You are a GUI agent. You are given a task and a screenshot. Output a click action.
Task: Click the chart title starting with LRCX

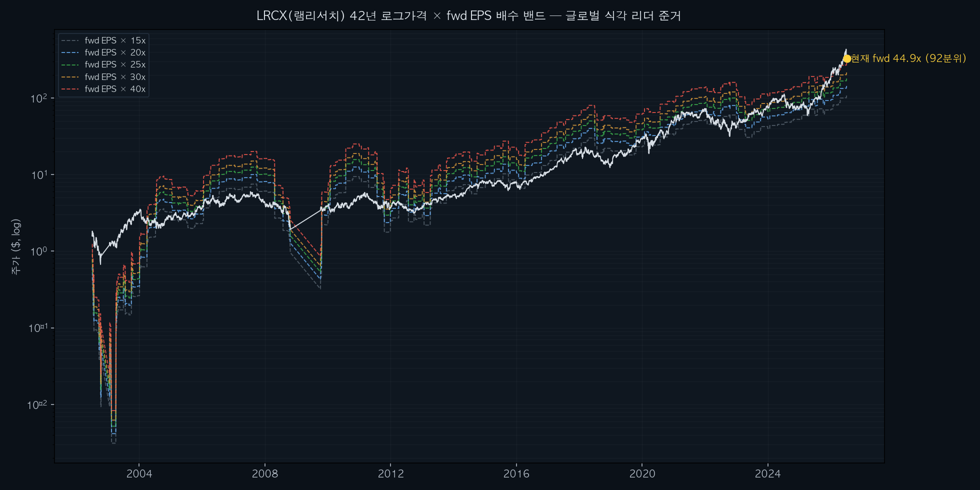pyautogui.click(x=468, y=16)
